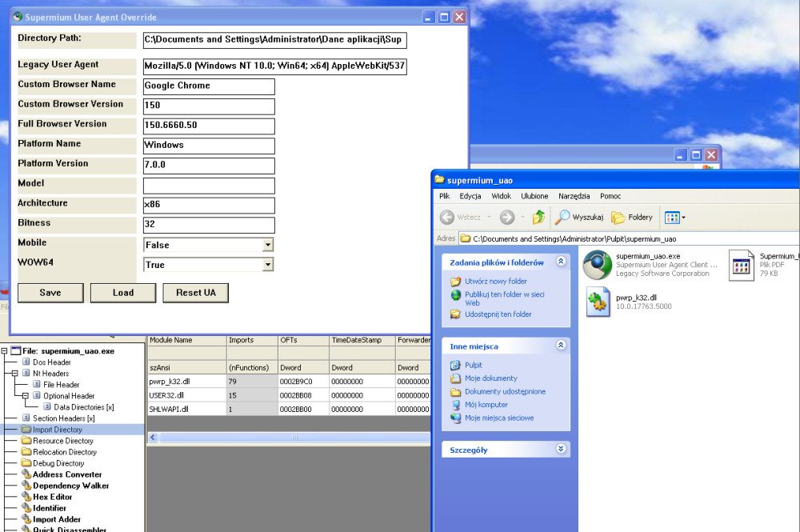Open Debug Directory in the tree
Screen dimensions: 800x532
58,463
